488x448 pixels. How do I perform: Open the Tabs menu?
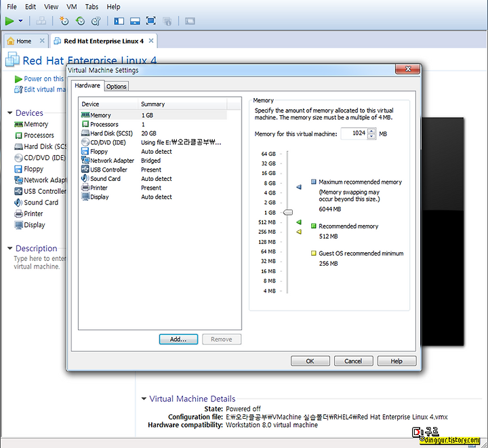pyautogui.click(x=91, y=7)
